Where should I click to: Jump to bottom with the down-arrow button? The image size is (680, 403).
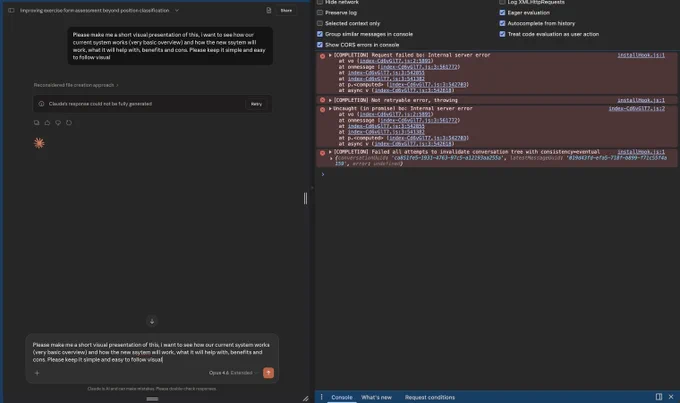[x=152, y=321]
